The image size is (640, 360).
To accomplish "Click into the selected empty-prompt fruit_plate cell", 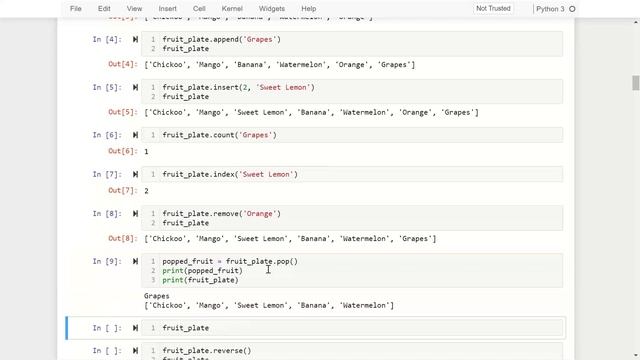I will coord(352,328).
